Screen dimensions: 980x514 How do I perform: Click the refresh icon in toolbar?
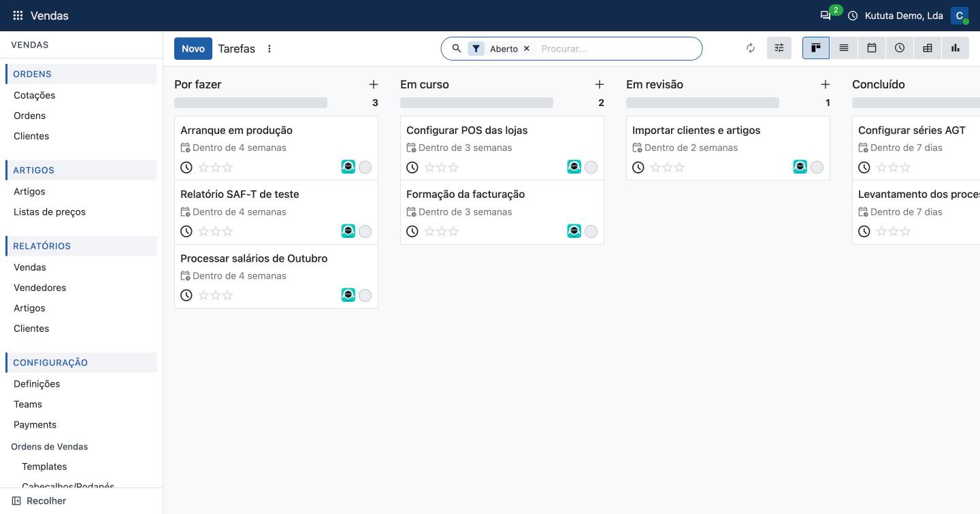751,48
